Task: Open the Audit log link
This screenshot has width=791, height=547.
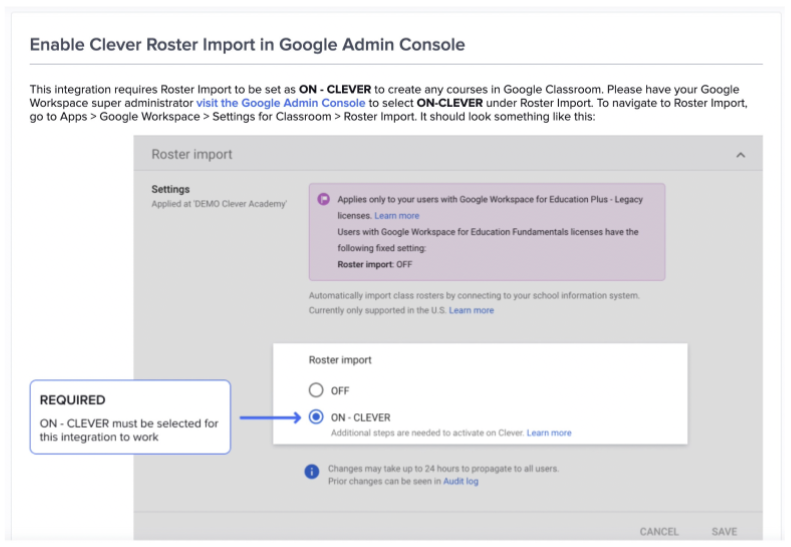Action: 461,481
